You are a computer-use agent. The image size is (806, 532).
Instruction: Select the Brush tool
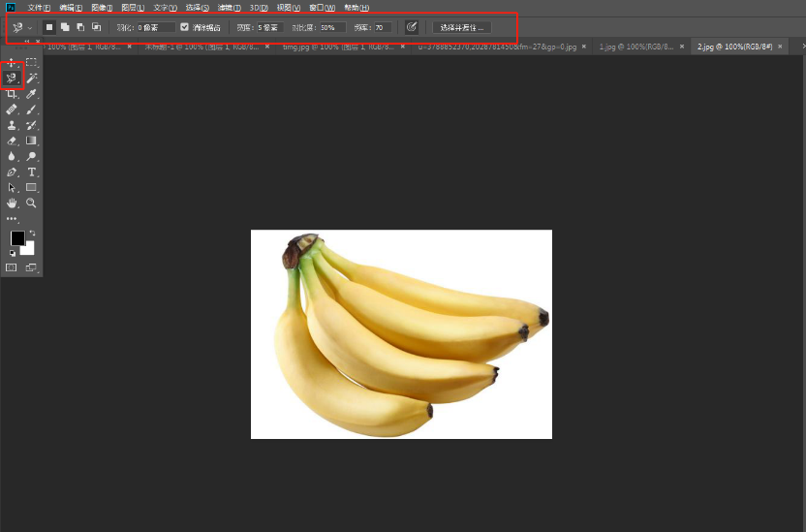[31, 110]
